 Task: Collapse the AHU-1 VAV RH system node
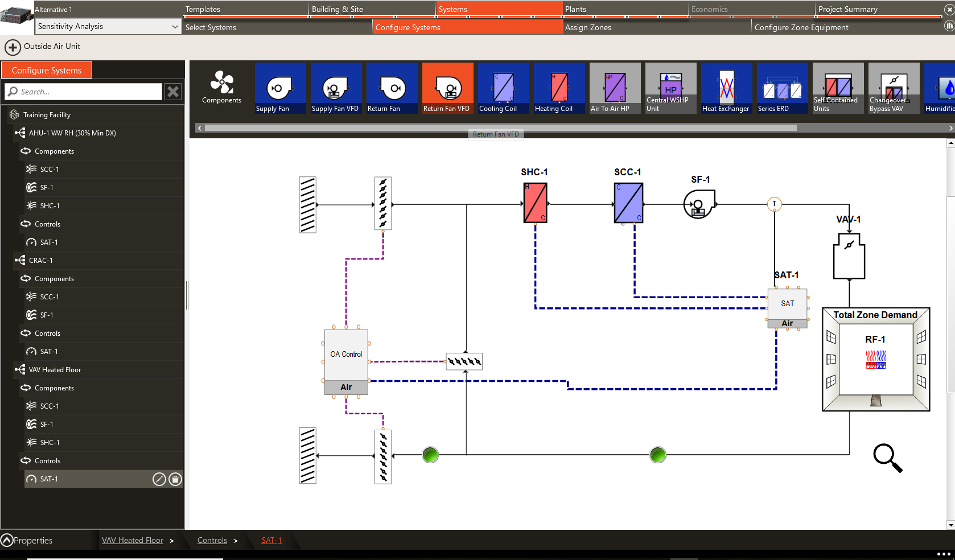[20, 133]
